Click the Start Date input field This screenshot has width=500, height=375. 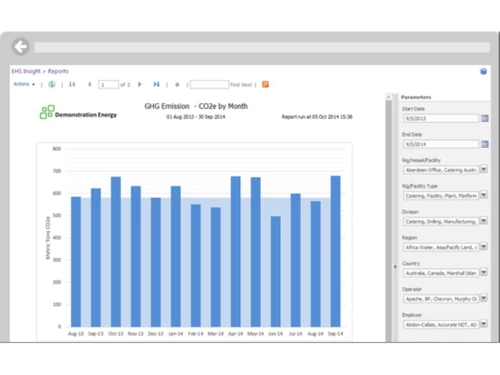click(x=441, y=118)
